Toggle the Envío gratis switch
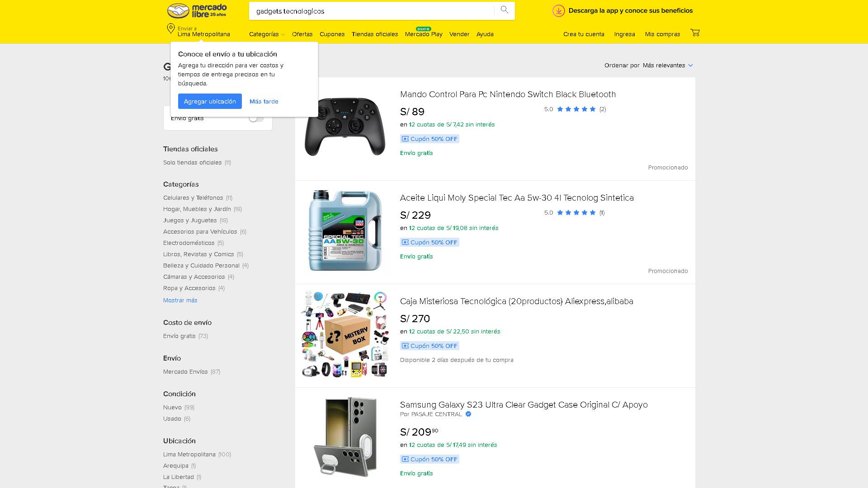This screenshot has width=868, height=488. [x=256, y=118]
